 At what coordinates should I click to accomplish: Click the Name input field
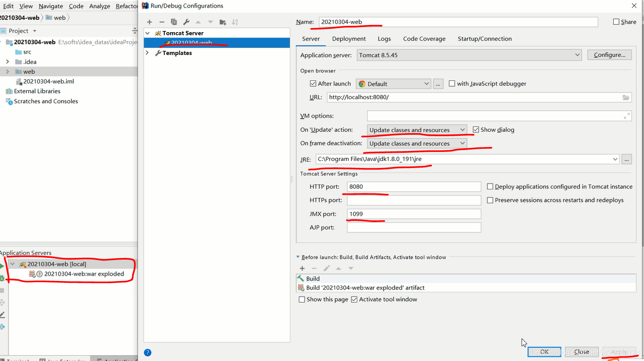pyautogui.click(x=458, y=22)
